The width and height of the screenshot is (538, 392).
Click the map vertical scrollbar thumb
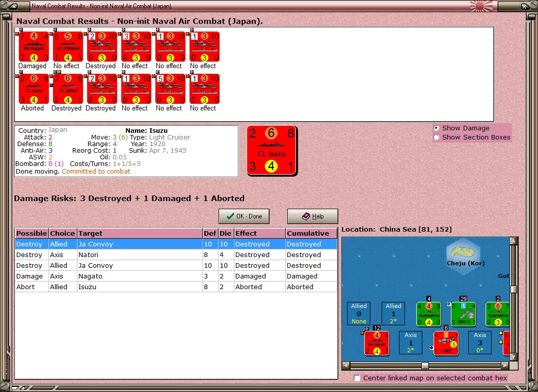(x=514, y=289)
